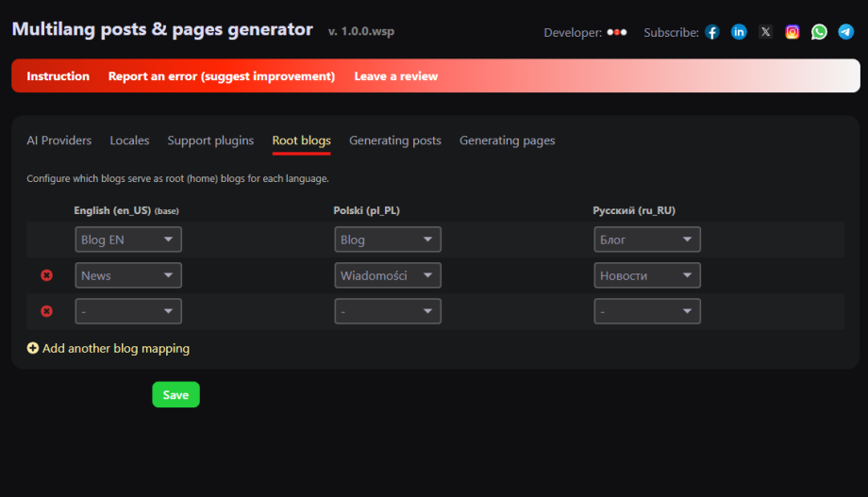Open the LinkedIn subscribe icon

(739, 32)
